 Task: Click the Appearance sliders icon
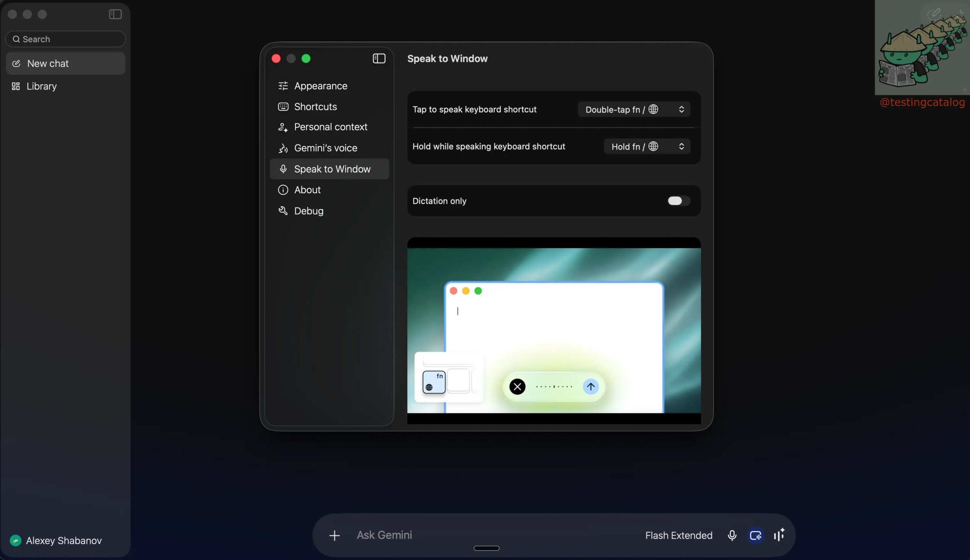pos(283,86)
